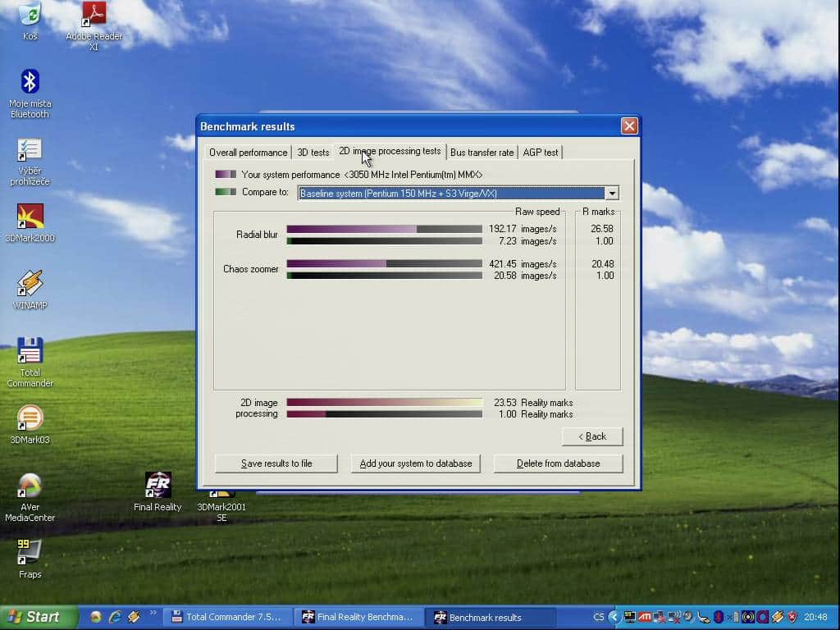
Task: Click the red security shield tray icon
Action: (792, 617)
